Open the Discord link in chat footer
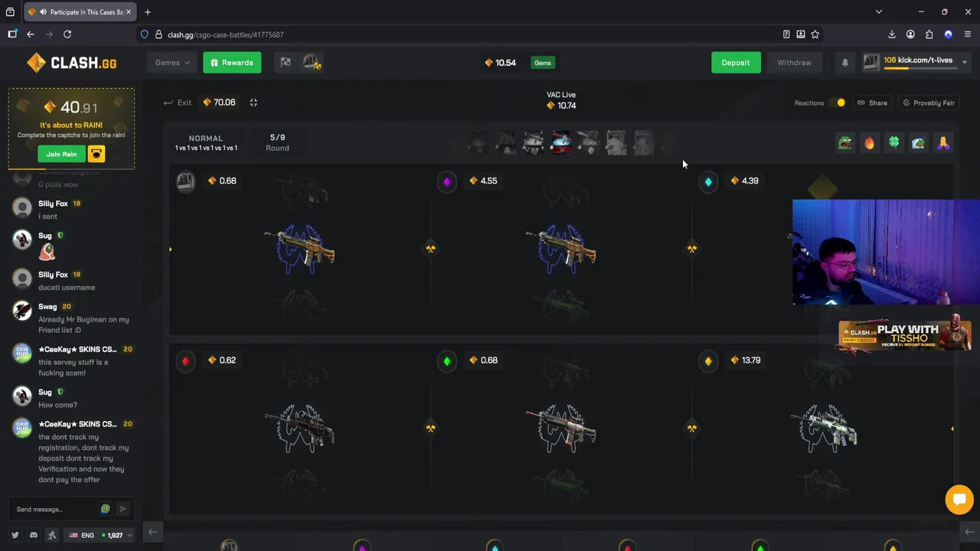This screenshot has height=551, width=980. tap(33, 535)
